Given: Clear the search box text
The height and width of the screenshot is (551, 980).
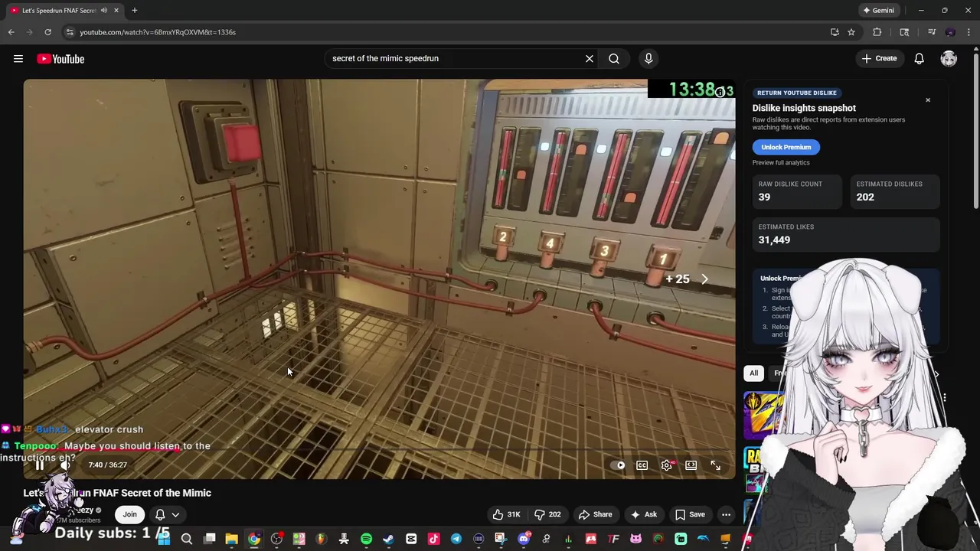Looking at the screenshot, I should (x=590, y=58).
